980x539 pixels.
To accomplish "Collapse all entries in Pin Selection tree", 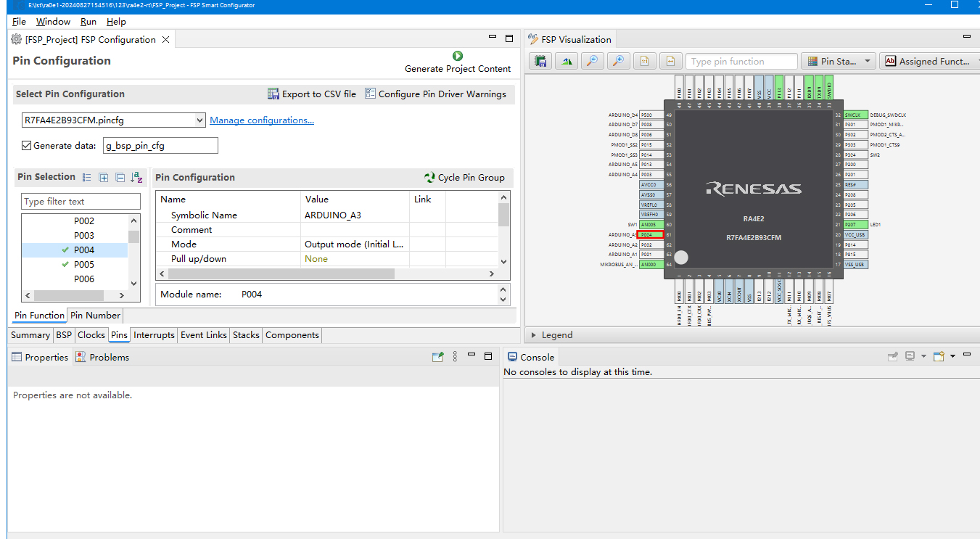I will pos(120,177).
